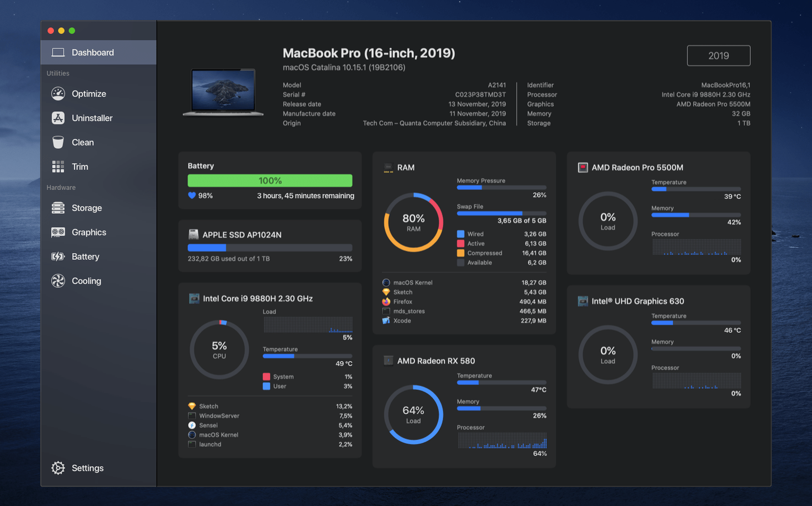Screen dimensions: 812x506
Task: Click the 5% CPU ring gauge
Action: (x=219, y=350)
